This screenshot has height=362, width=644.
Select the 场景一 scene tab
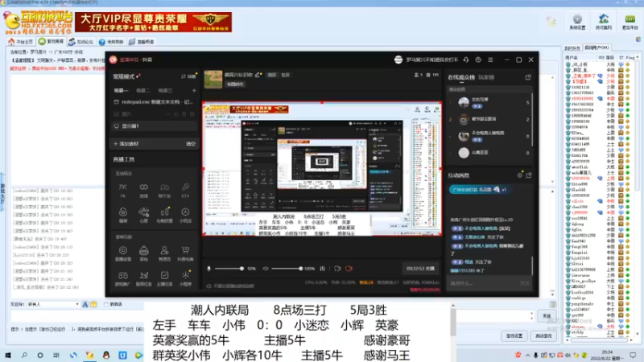click(x=121, y=90)
